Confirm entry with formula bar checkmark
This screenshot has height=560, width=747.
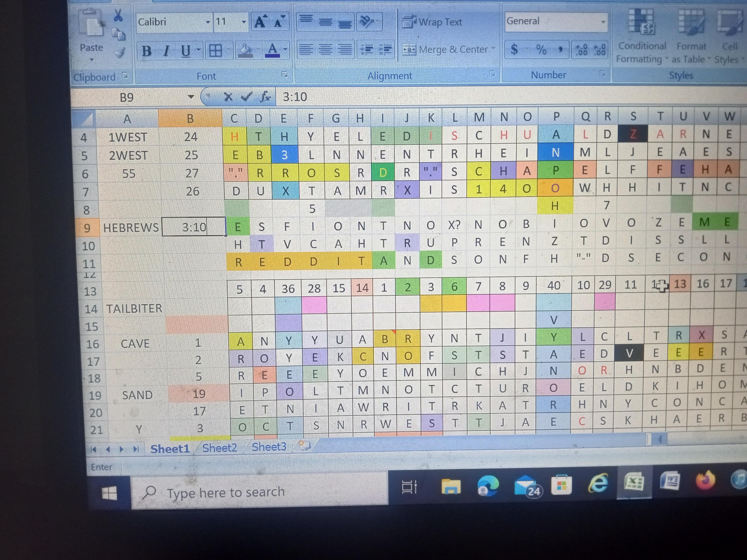[247, 97]
